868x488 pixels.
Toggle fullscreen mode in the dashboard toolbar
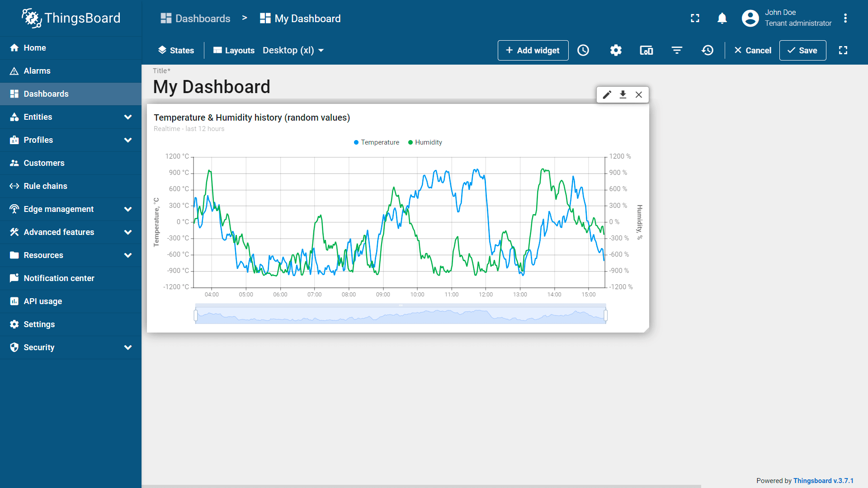(843, 50)
